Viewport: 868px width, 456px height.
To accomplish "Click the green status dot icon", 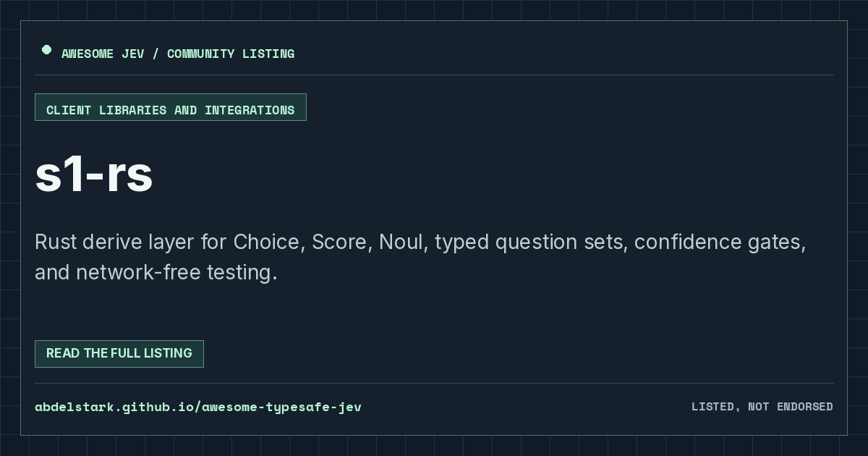I will [46, 50].
